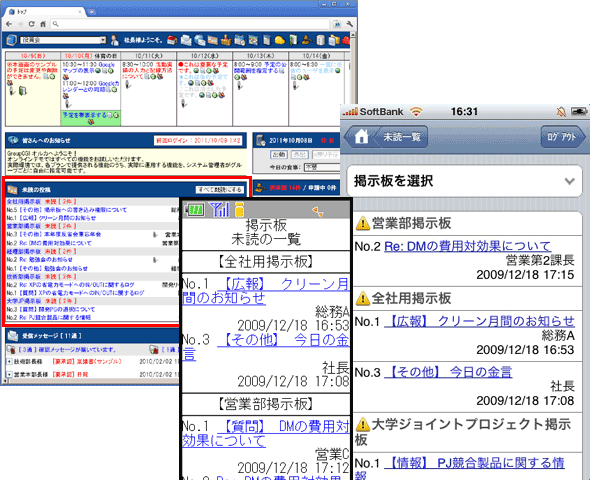Image resolution: width=590 pixels, height=480 pixels.
Task: Tap warning icon beside 大学ジョイントプロジェクト掲示板
Action: (362, 424)
